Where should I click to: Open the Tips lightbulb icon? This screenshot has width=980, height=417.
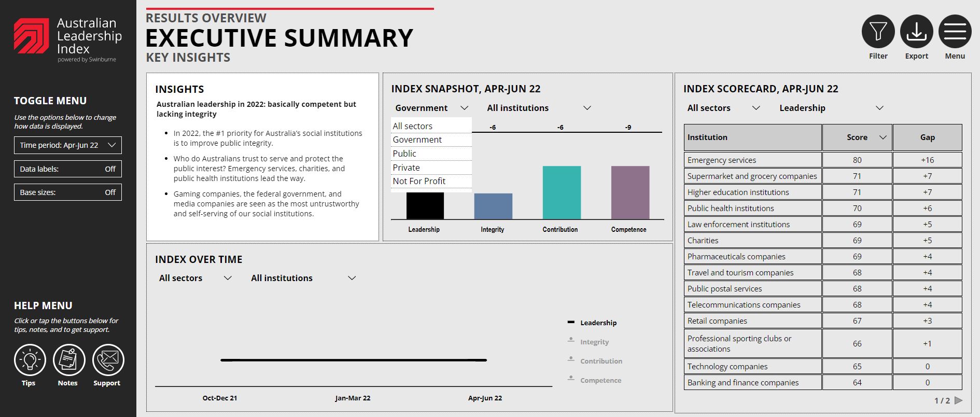[30, 360]
